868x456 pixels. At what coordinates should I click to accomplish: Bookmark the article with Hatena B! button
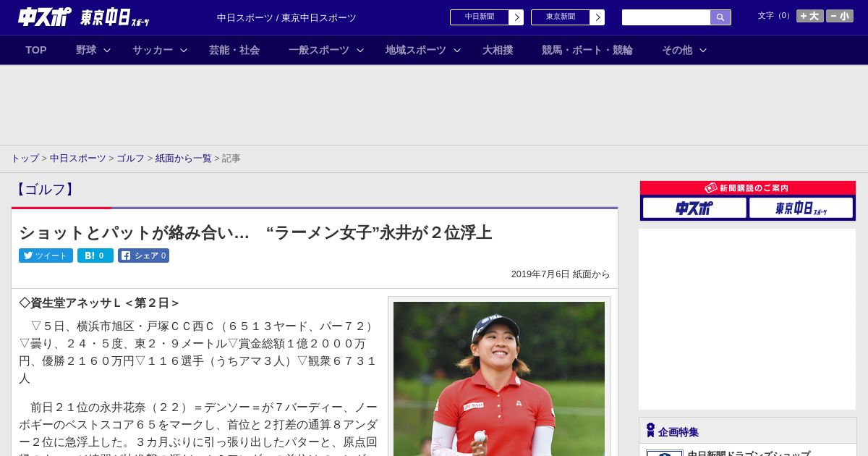(x=95, y=256)
